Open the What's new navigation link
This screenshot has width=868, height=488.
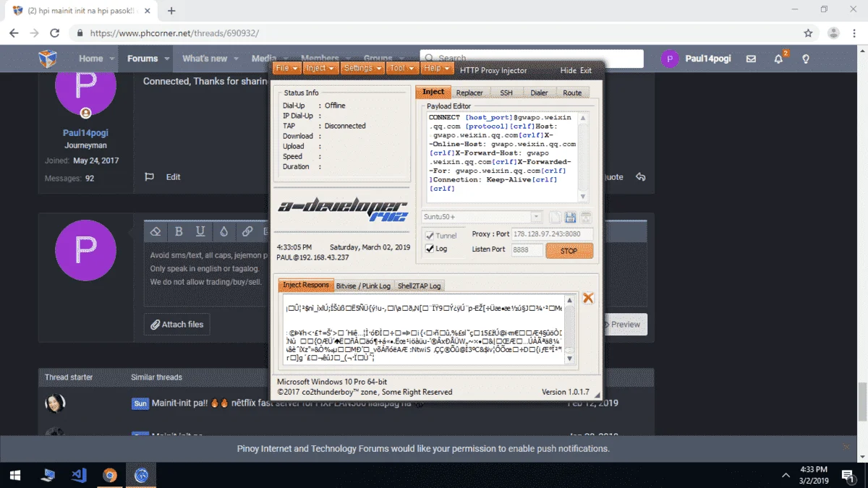click(x=205, y=59)
